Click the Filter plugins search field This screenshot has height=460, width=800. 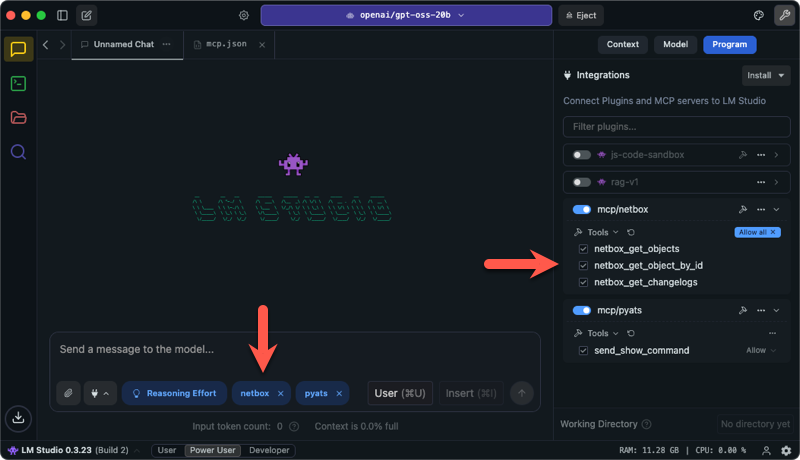tap(677, 126)
